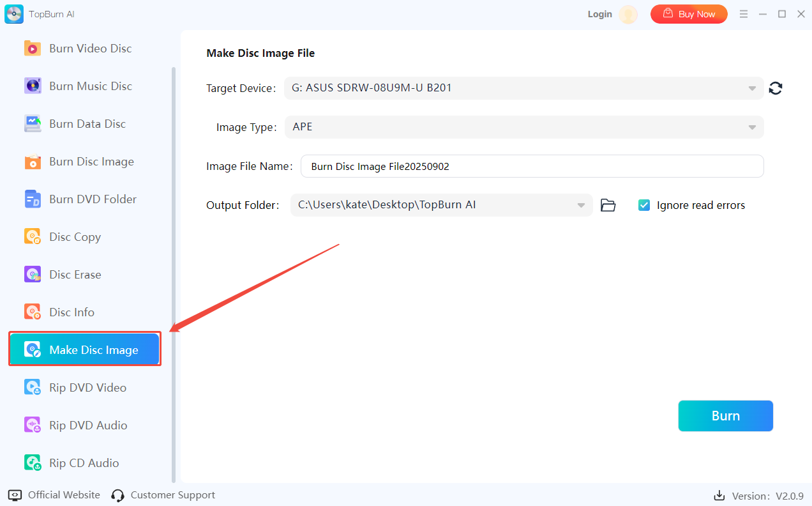The height and width of the screenshot is (506, 812).
Task: Click the Buy Now button
Action: (x=689, y=14)
